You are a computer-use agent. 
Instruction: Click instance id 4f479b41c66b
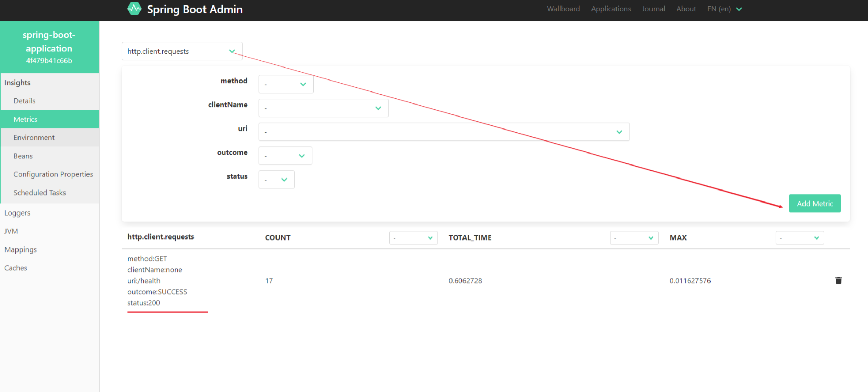(49, 61)
